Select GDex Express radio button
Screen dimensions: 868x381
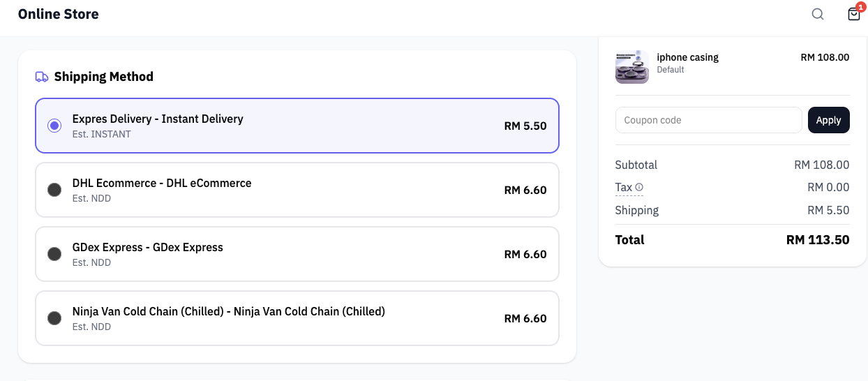54,254
